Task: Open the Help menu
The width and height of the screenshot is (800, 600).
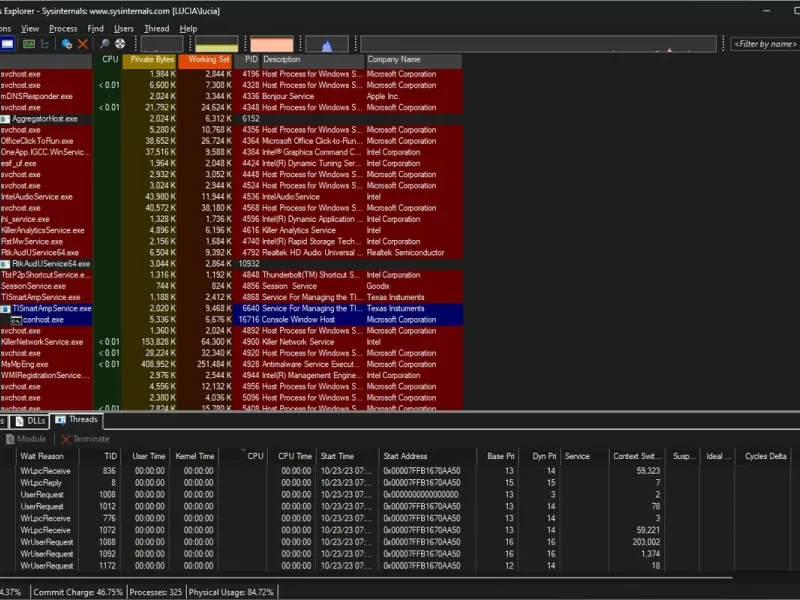Action: coord(188,29)
